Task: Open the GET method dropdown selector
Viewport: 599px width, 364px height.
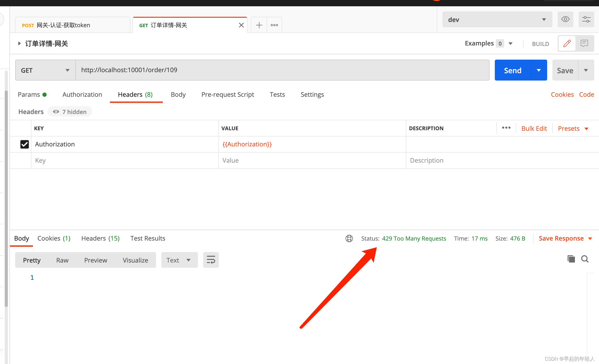Action: [45, 70]
